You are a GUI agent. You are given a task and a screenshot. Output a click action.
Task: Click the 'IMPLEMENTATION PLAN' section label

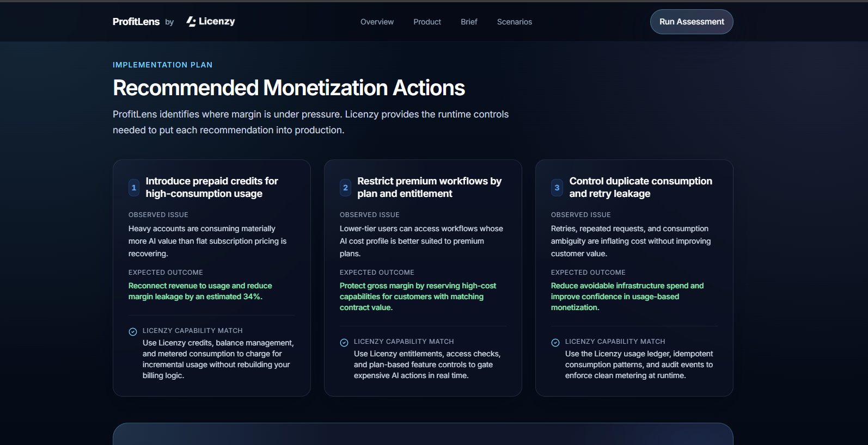163,65
